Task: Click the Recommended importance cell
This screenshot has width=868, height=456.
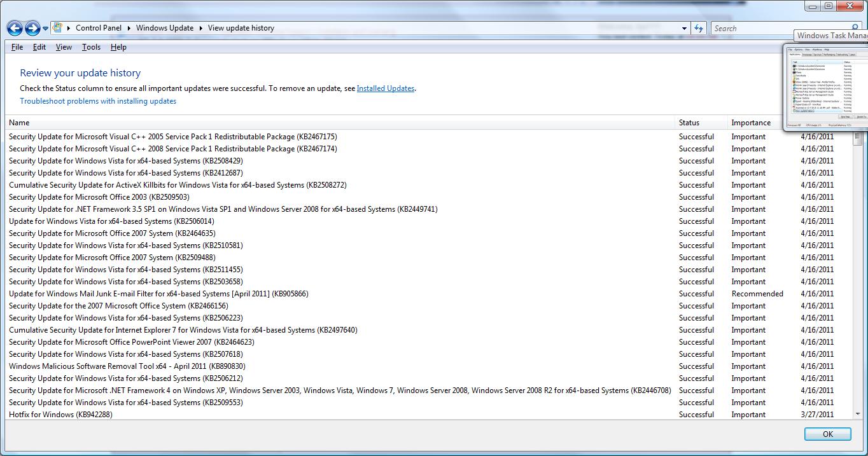Action: click(757, 294)
